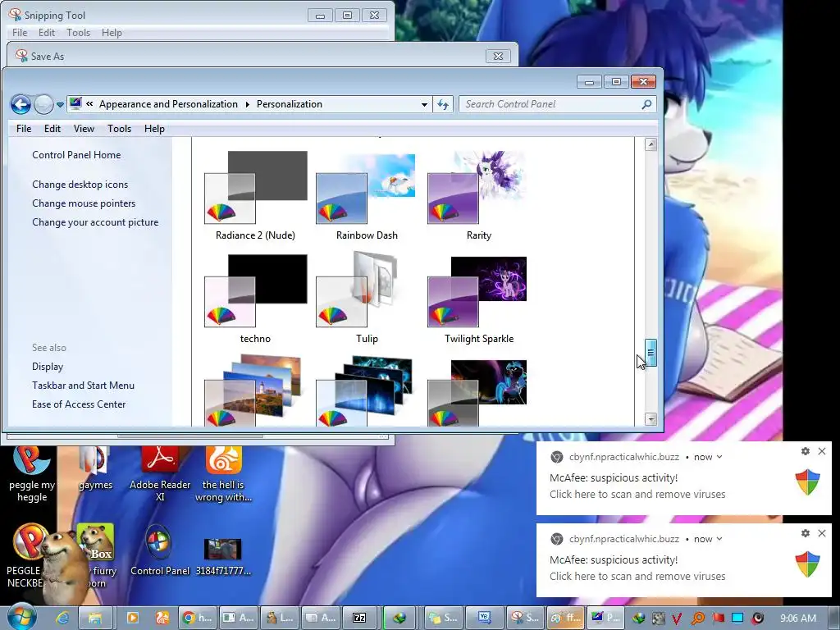Choose the Tulip theme
Screen dimensions: 840x630
[367, 299]
